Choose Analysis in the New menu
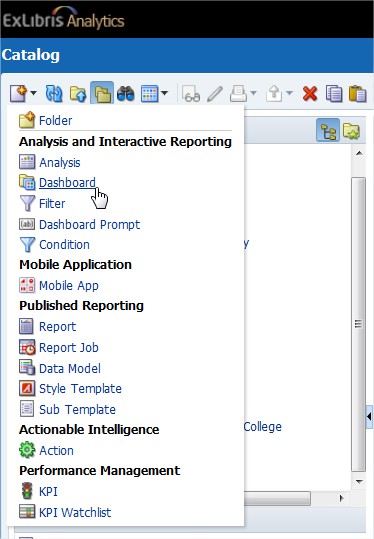The width and height of the screenshot is (374, 539). point(59,162)
